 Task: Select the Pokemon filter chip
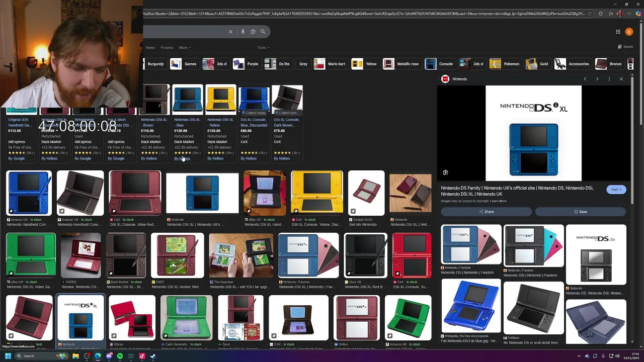505,64
